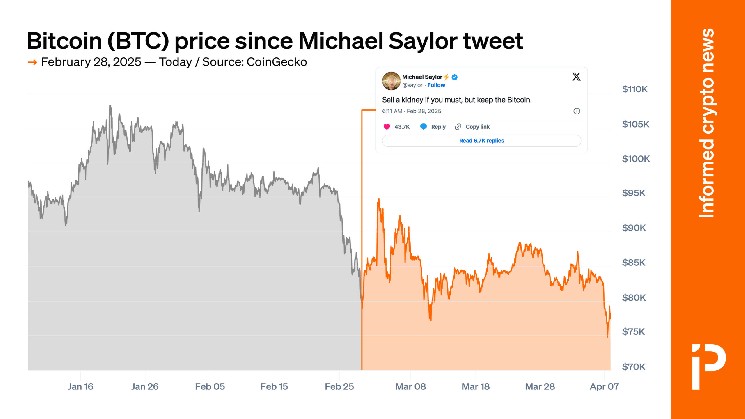Click the Copy link chain icon
Viewport: 745px width, 419px height.
(x=458, y=127)
